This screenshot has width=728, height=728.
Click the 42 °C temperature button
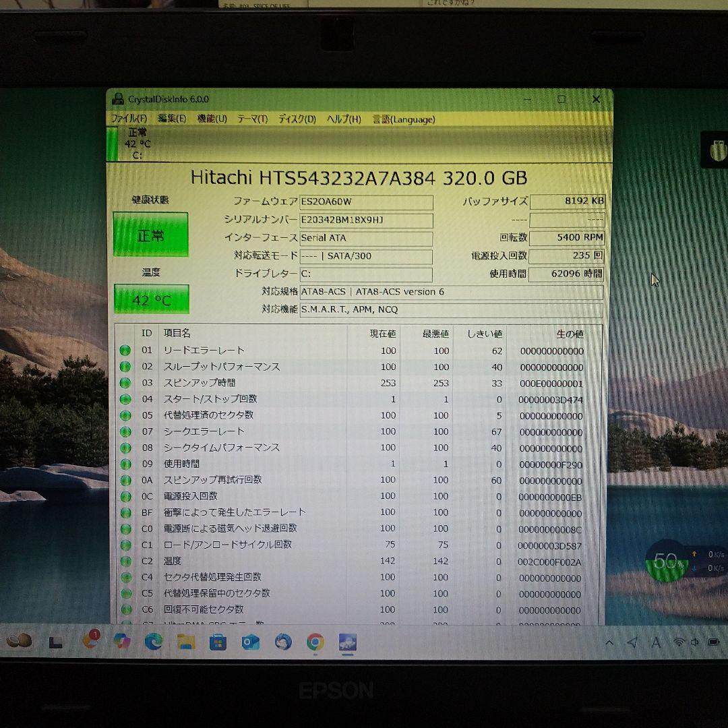click(150, 299)
